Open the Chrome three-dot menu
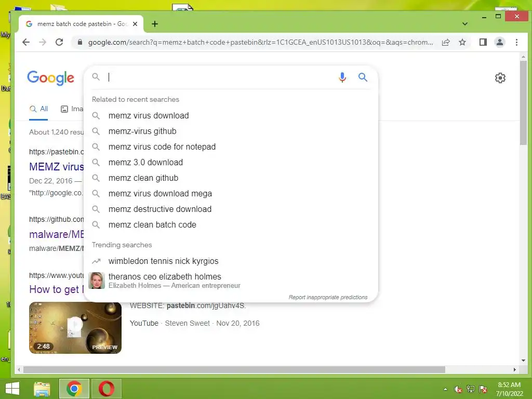Image resolution: width=532 pixels, height=399 pixels. [x=516, y=42]
